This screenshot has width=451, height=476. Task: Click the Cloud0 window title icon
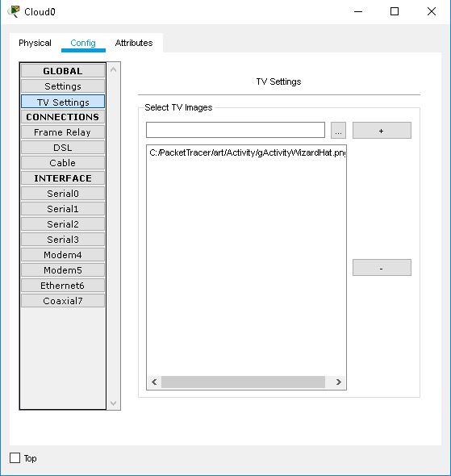click(x=14, y=11)
